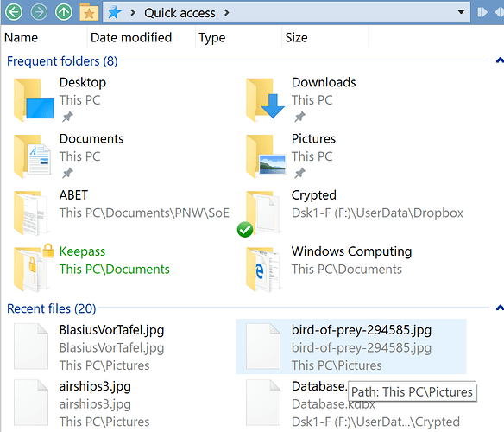Click the forward navigation arrow
504x432 pixels.
pyautogui.click(x=39, y=12)
